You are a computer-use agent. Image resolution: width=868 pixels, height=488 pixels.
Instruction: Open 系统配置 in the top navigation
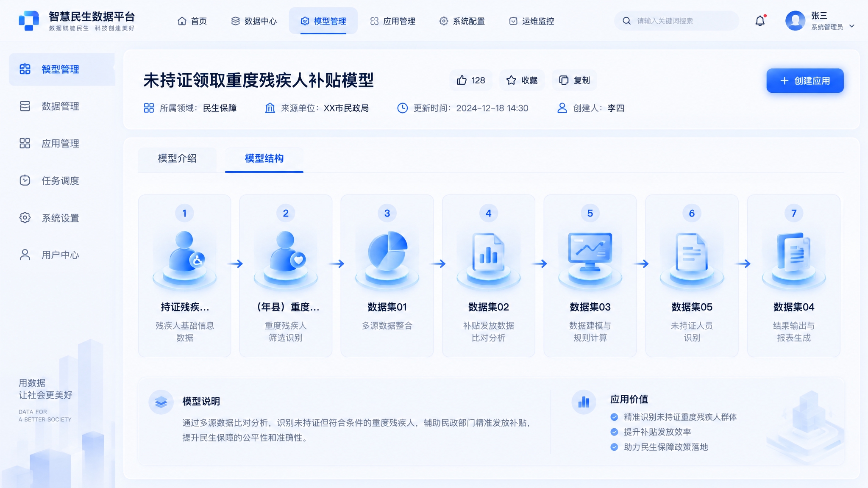(462, 21)
